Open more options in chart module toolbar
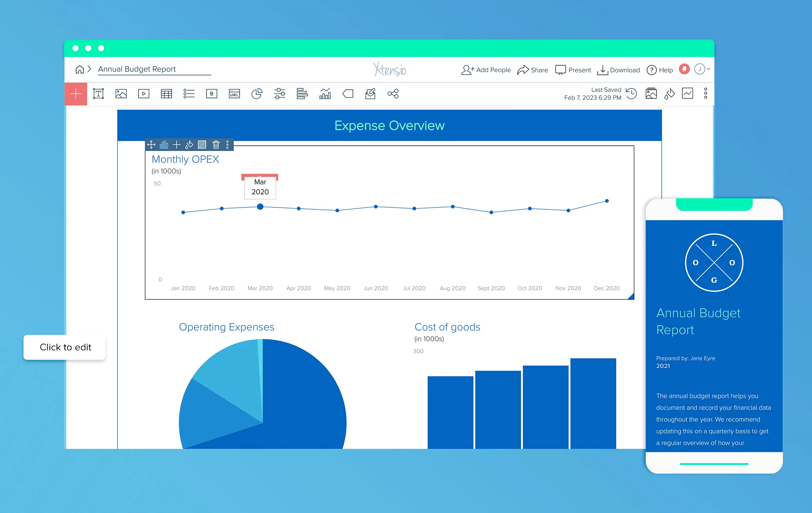The width and height of the screenshot is (812, 513). [228, 145]
